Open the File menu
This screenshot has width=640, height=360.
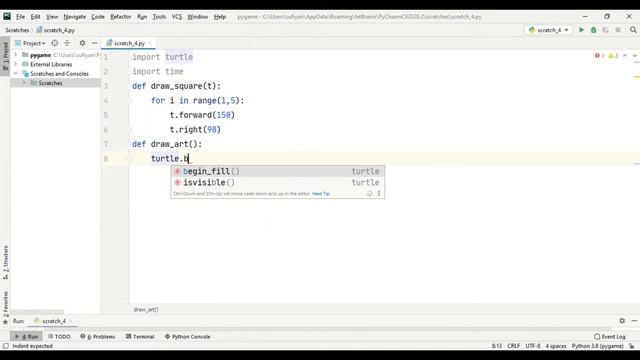click(20, 16)
